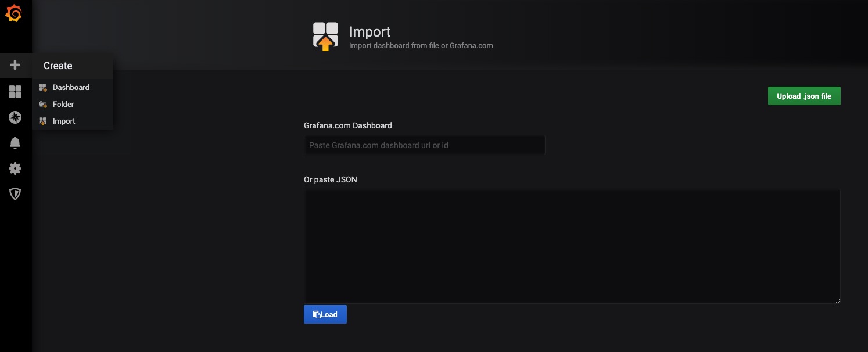This screenshot has height=352, width=868.
Task: Click the Create header in flyout menu
Action: [x=58, y=66]
